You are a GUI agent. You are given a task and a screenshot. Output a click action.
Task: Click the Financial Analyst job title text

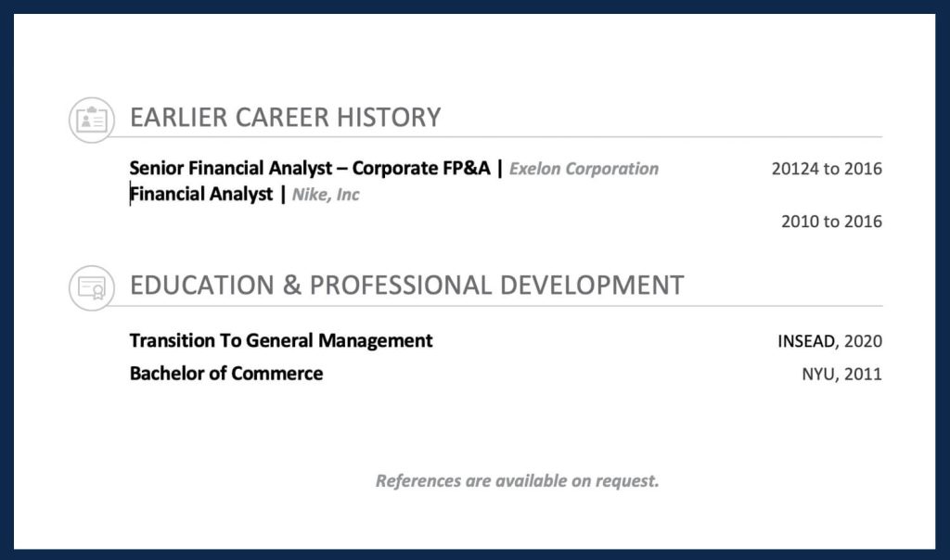coord(202,195)
